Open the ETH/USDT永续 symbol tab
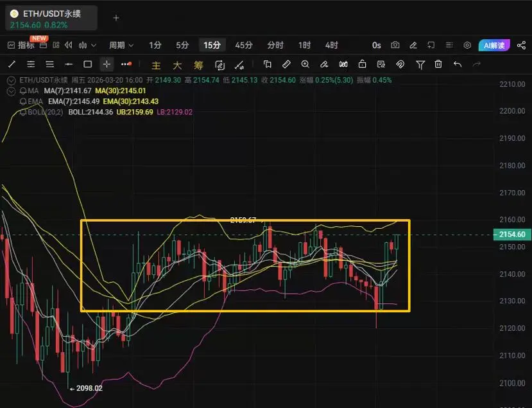 (51, 18)
